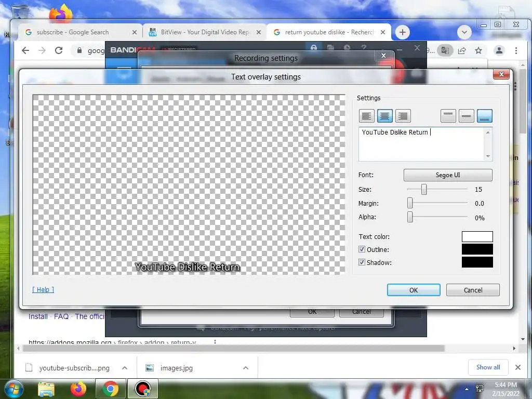
Task: Go forward in Chrome
Action: click(42, 50)
